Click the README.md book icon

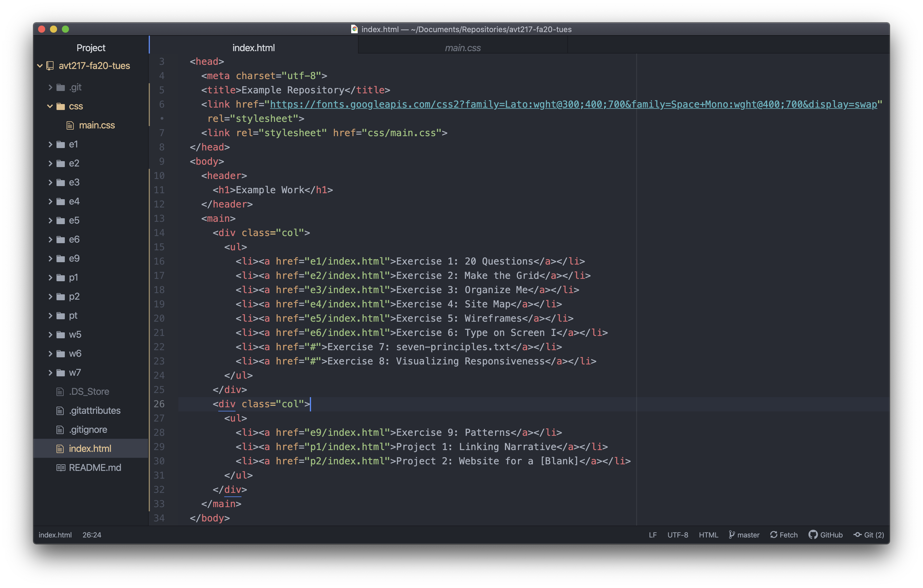coord(61,468)
